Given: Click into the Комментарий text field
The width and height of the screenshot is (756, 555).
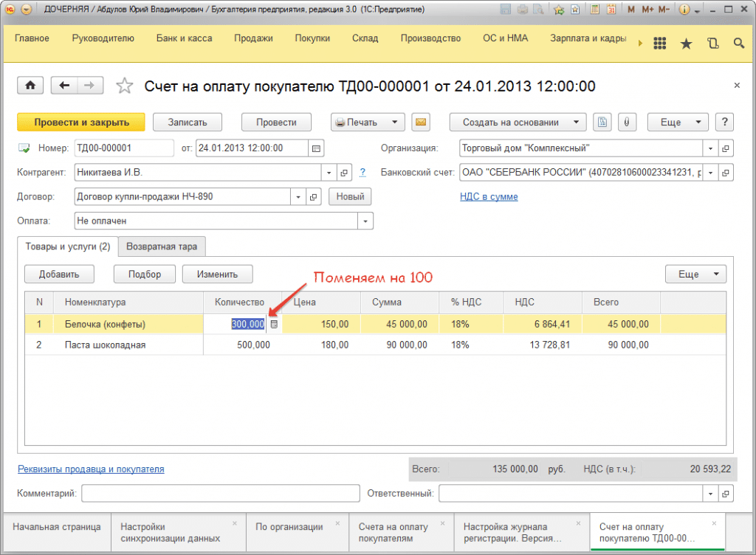Looking at the screenshot, I should pyautogui.click(x=219, y=493).
